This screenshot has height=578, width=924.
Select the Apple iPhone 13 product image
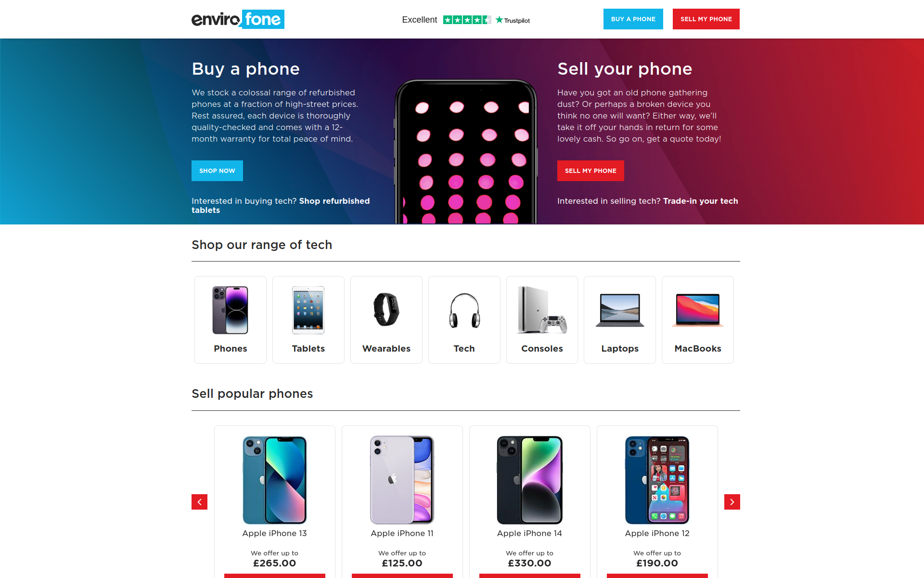click(275, 480)
